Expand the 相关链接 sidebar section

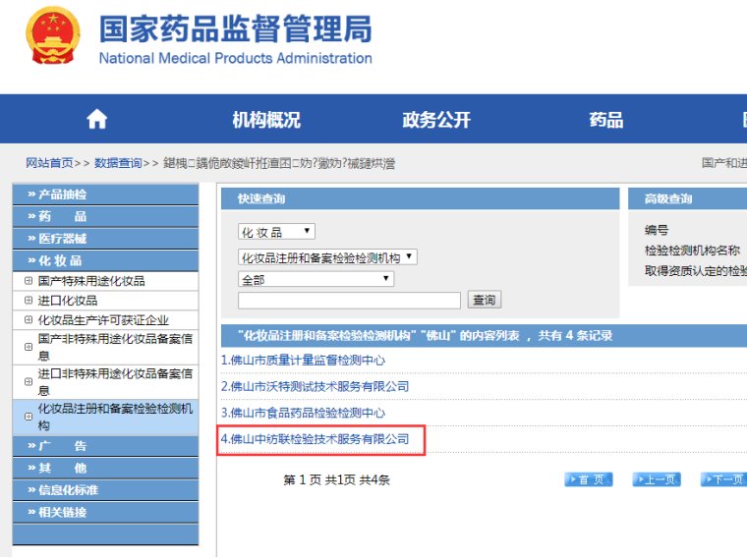pyautogui.click(x=105, y=512)
